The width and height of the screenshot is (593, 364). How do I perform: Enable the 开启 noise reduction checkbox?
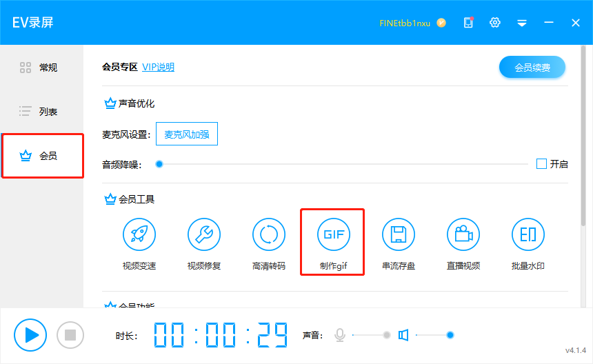pos(541,164)
